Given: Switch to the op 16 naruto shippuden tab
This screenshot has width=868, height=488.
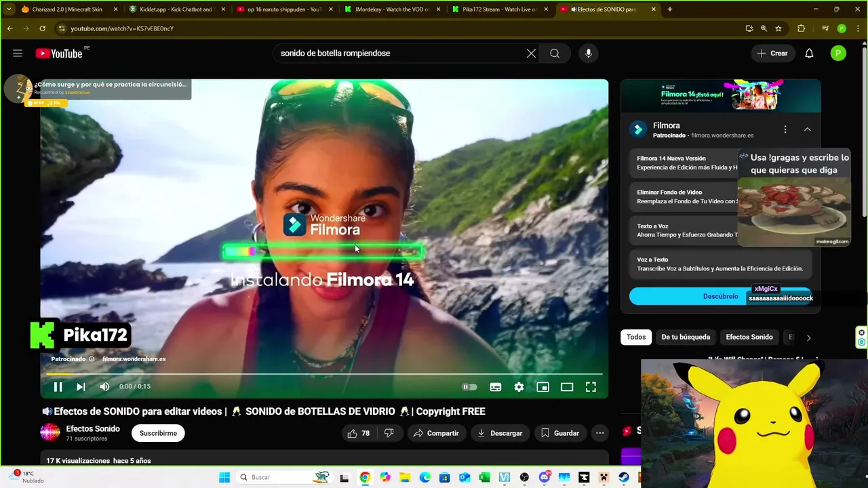Looking at the screenshot, I should pos(283,9).
